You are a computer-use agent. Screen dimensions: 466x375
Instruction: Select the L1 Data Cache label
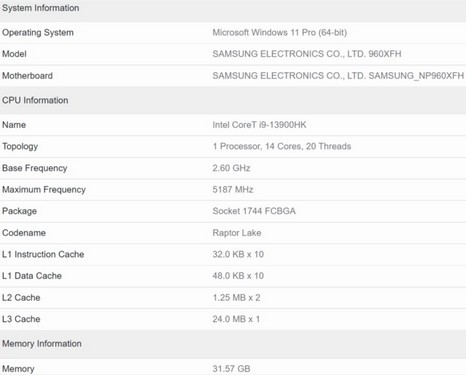[32, 276]
